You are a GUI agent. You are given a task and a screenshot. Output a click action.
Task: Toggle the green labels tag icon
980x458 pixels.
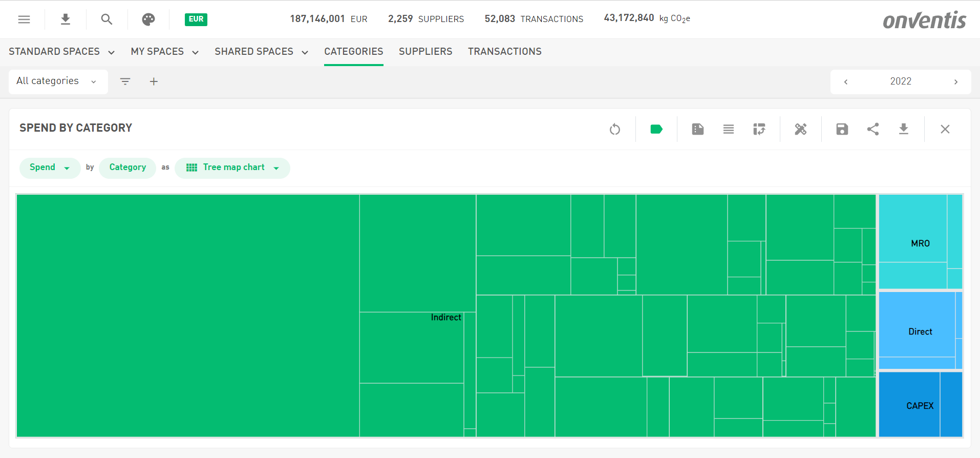[x=656, y=129]
